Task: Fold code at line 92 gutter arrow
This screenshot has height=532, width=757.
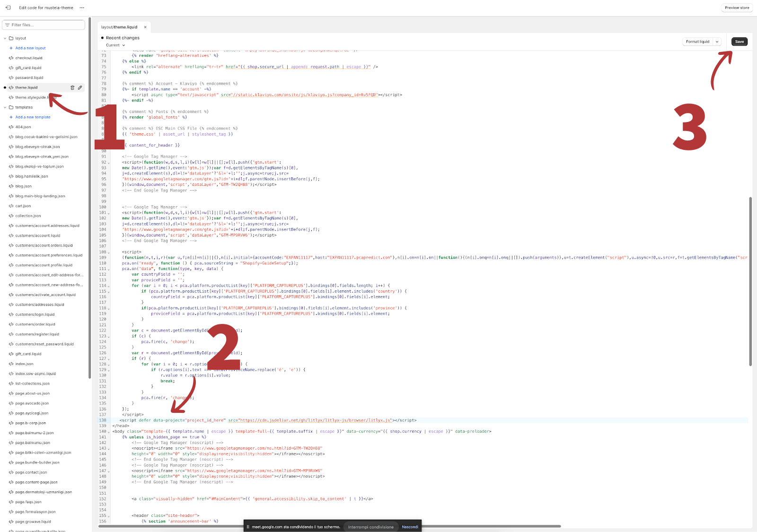Action: point(109,163)
